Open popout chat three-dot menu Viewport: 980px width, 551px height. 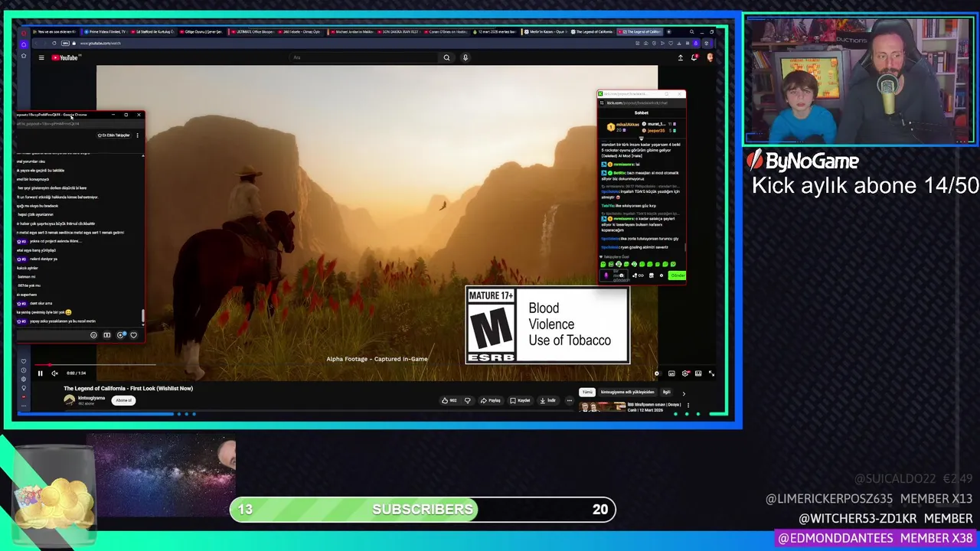pos(137,135)
